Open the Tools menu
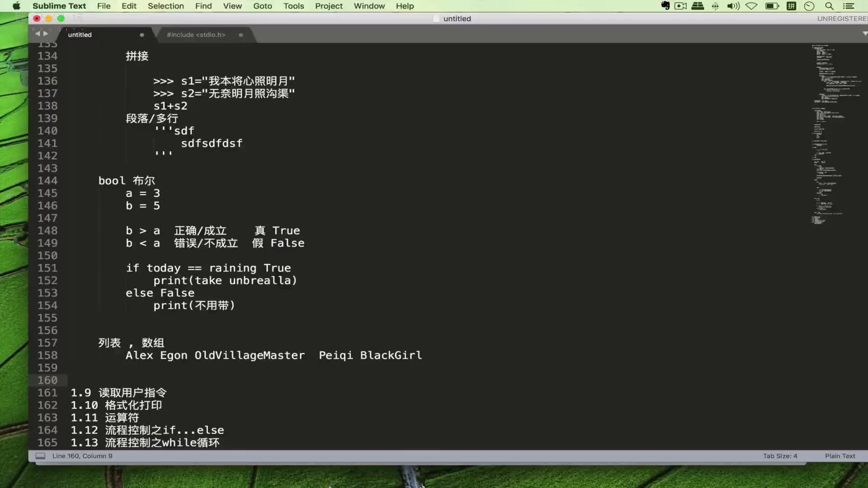The image size is (868, 488). click(293, 6)
